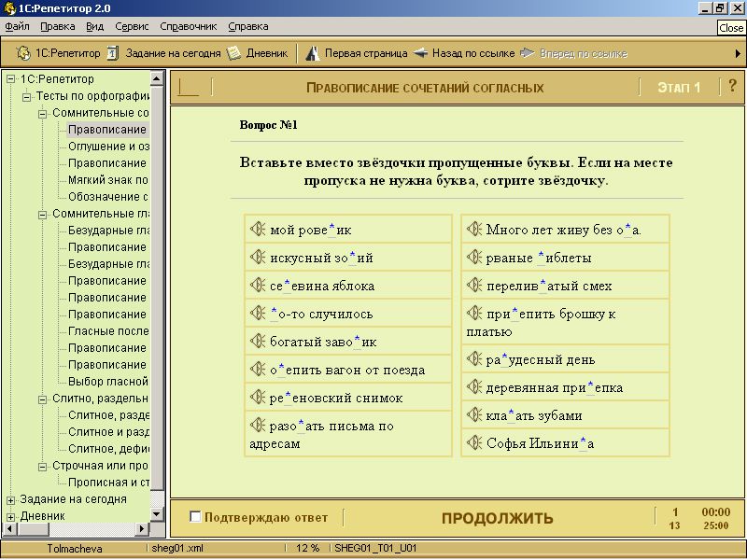This screenshot has width=747, height=560.
Task: Collapse the 1С:Репетитор root tree node
Action: pos(11,79)
